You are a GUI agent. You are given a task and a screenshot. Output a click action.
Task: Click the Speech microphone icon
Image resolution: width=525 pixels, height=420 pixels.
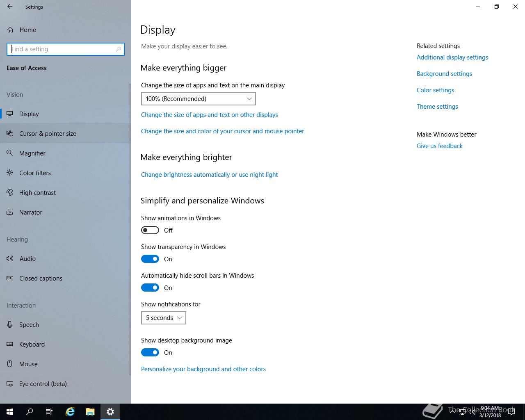coord(10,324)
